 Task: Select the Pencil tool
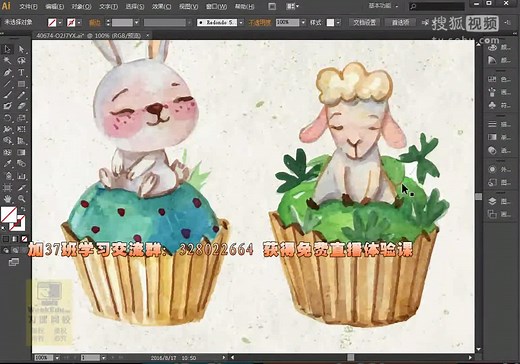21,95
